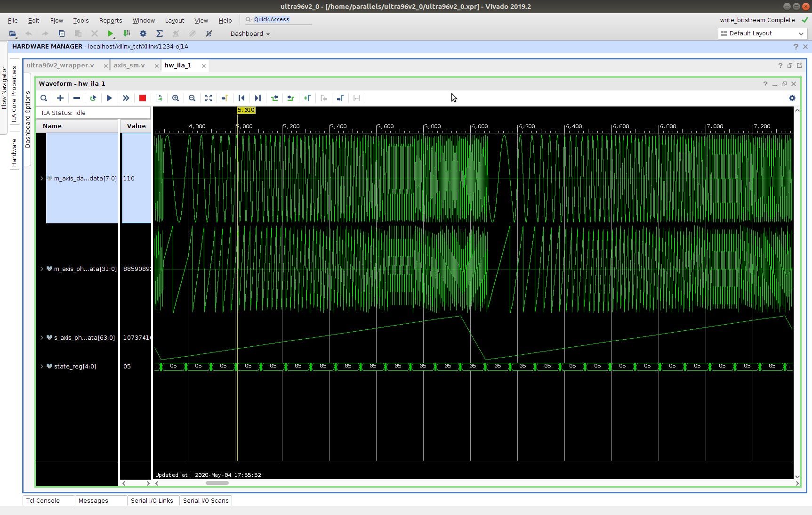Click the Sigma reports summary icon
812x515 pixels.
pos(160,33)
